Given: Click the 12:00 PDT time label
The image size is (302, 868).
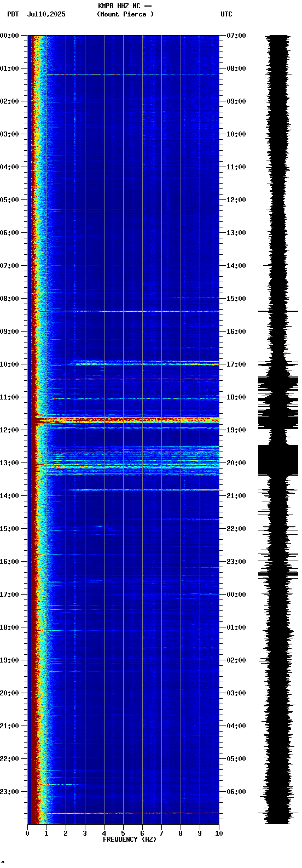Looking at the screenshot, I should tap(10, 430).
